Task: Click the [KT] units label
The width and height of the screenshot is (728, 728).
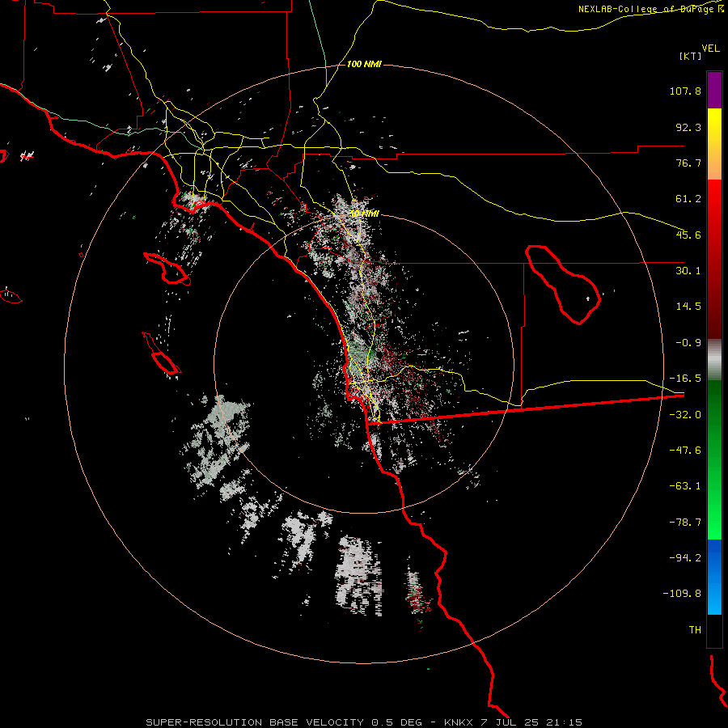Action: [691, 56]
